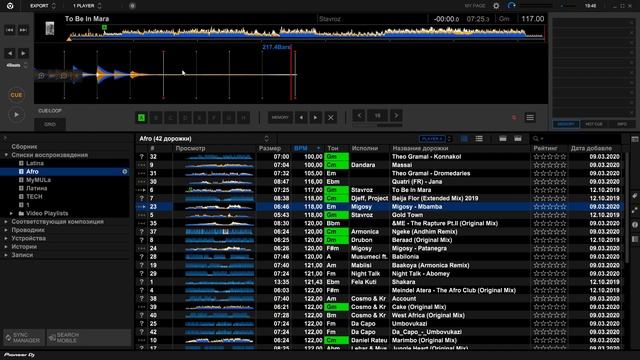640x360 pixels.
Task: Click the sync settings icon on Afro playlist
Action: (125, 172)
